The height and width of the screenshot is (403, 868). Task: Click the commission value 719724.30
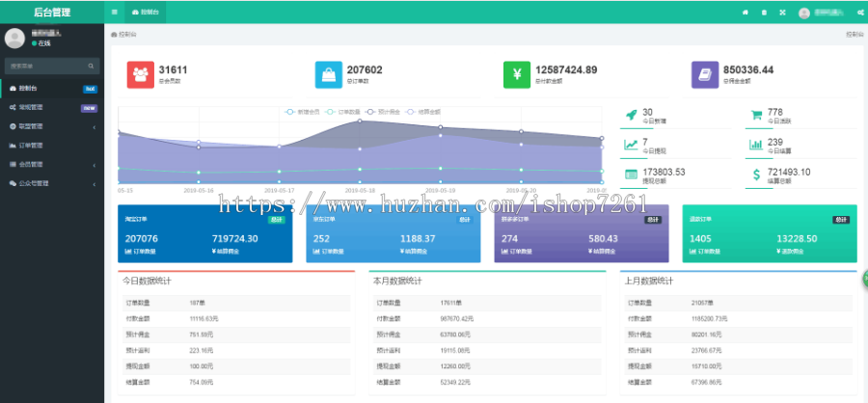pyautogui.click(x=234, y=239)
